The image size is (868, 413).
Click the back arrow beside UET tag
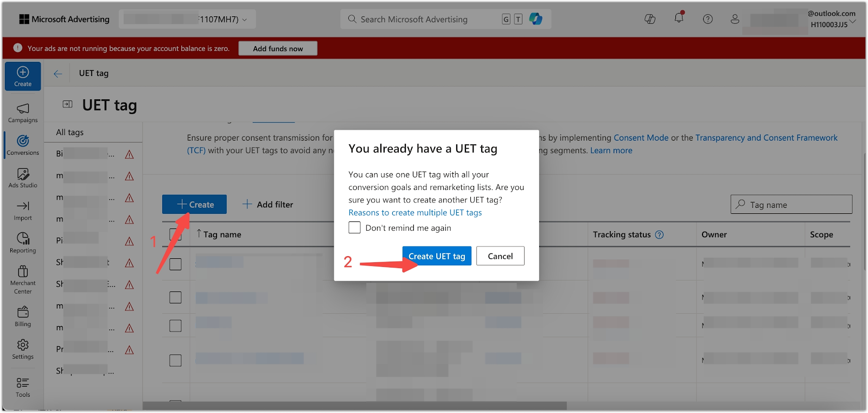[58, 73]
